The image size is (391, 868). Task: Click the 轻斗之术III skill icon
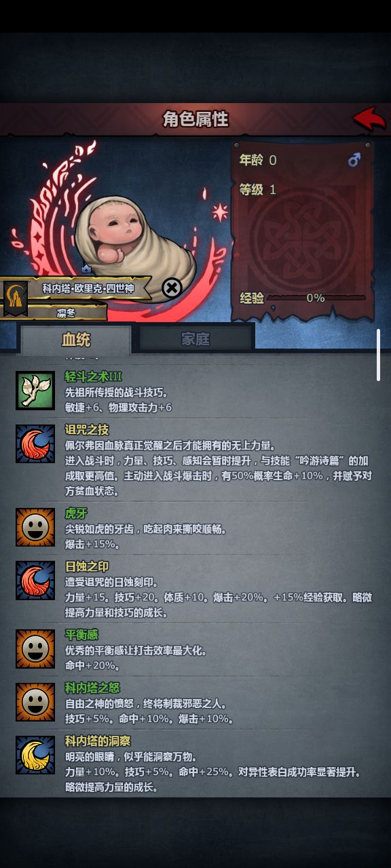point(35,391)
